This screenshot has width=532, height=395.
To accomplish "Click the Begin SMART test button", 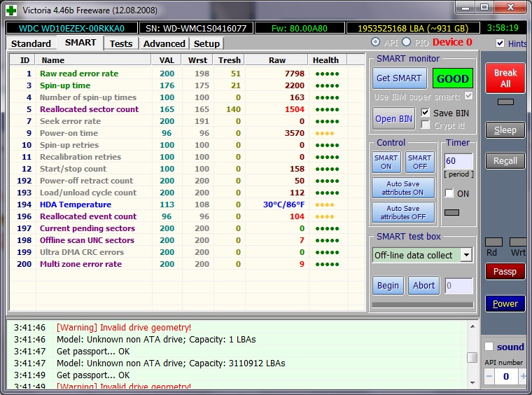I will [388, 285].
